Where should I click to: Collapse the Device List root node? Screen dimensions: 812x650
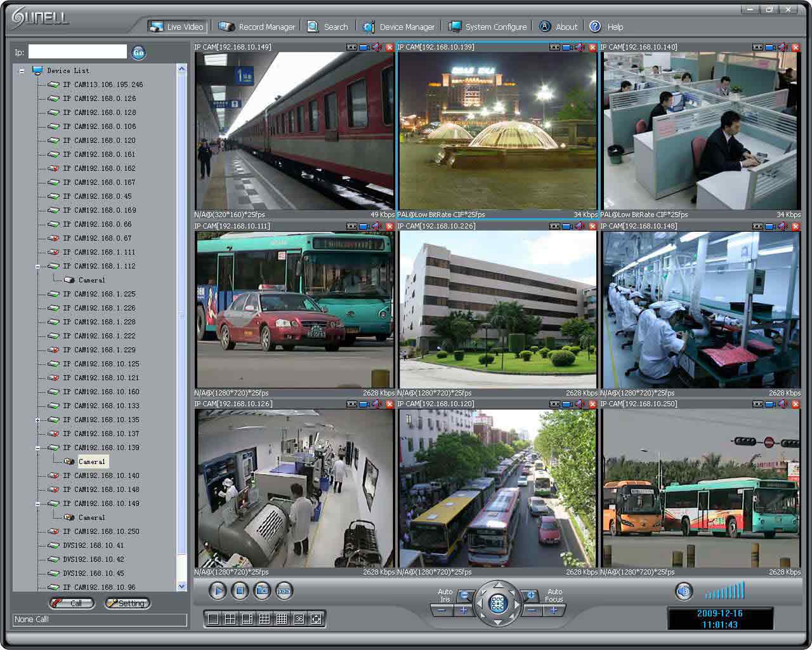pyautogui.click(x=22, y=70)
